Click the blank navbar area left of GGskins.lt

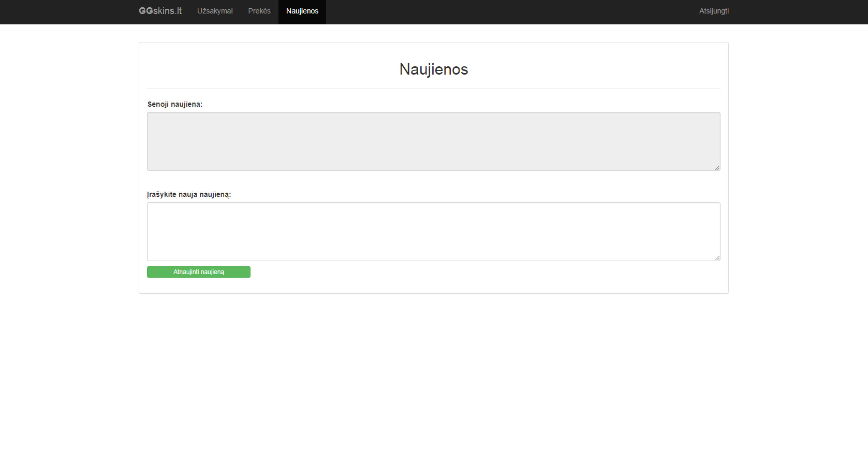67,11
